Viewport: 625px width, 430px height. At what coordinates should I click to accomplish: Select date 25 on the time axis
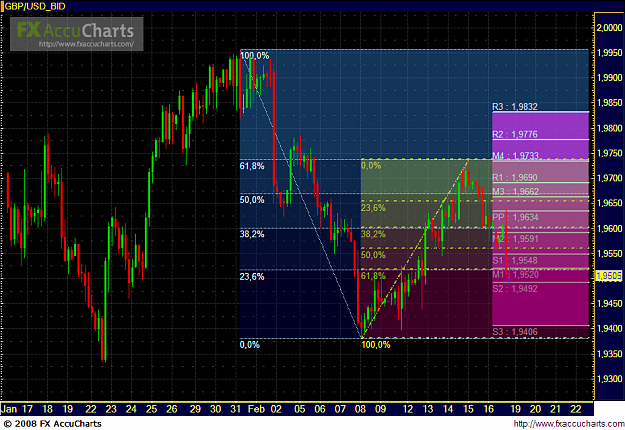[x=151, y=409]
